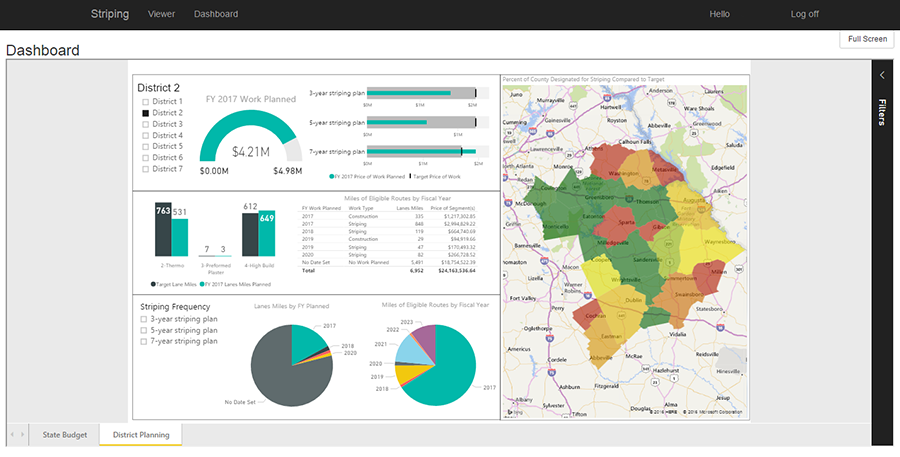Sort by the Lanes Miles column header

pyautogui.click(x=410, y=208)
